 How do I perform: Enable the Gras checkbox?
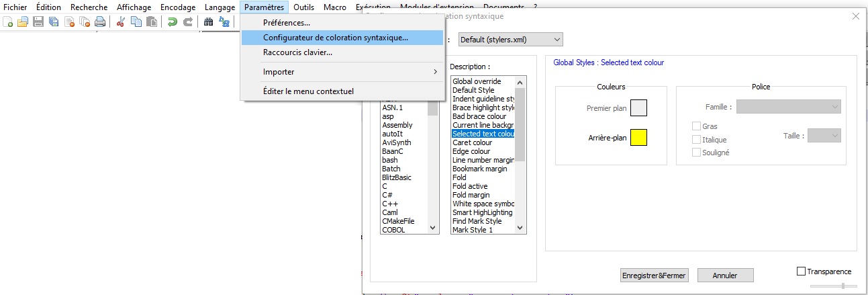696,126
